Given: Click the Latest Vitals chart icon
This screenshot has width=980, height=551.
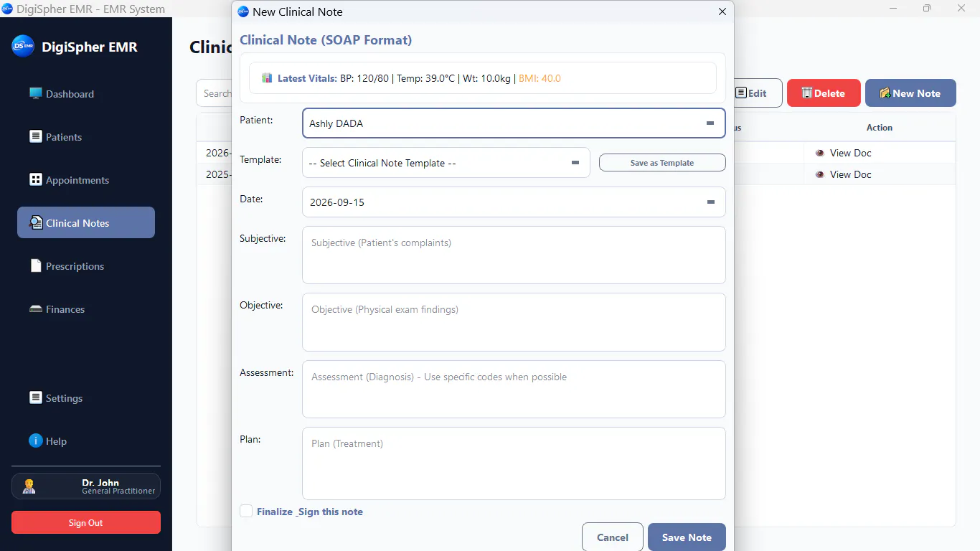Looking at the screenshot, I should (267, 78).
